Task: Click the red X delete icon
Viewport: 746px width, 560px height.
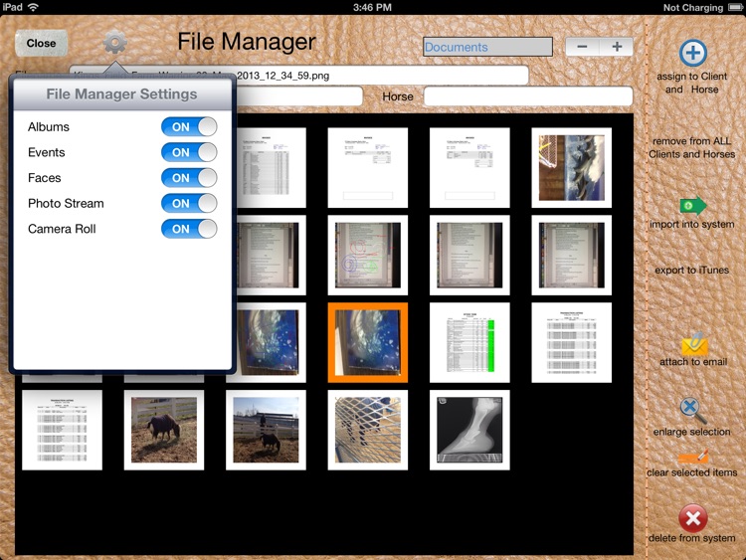Action: [692, 518]
